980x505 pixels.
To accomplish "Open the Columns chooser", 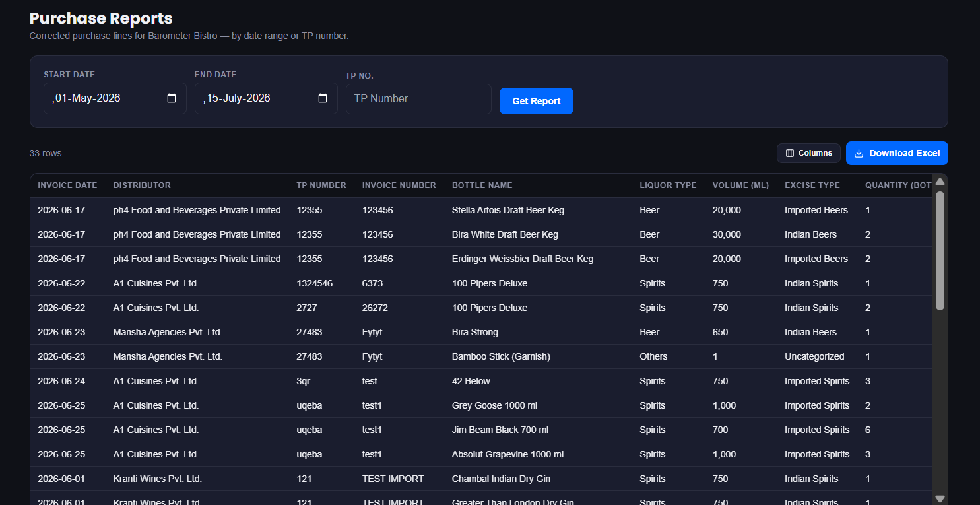I will [x=808, y=153].
